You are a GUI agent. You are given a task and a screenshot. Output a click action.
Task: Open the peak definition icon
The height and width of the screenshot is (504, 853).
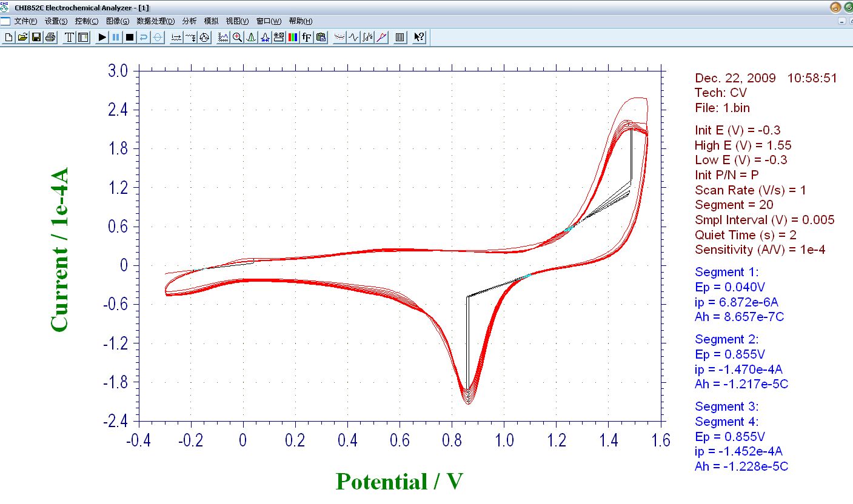(265, 38)
